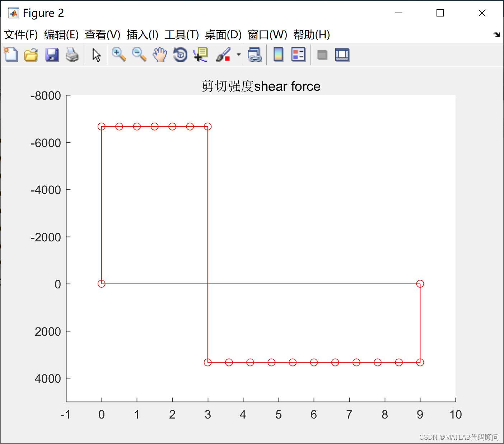Open the Print dialog
The image size is (504, 444).
tap(73, 55)
